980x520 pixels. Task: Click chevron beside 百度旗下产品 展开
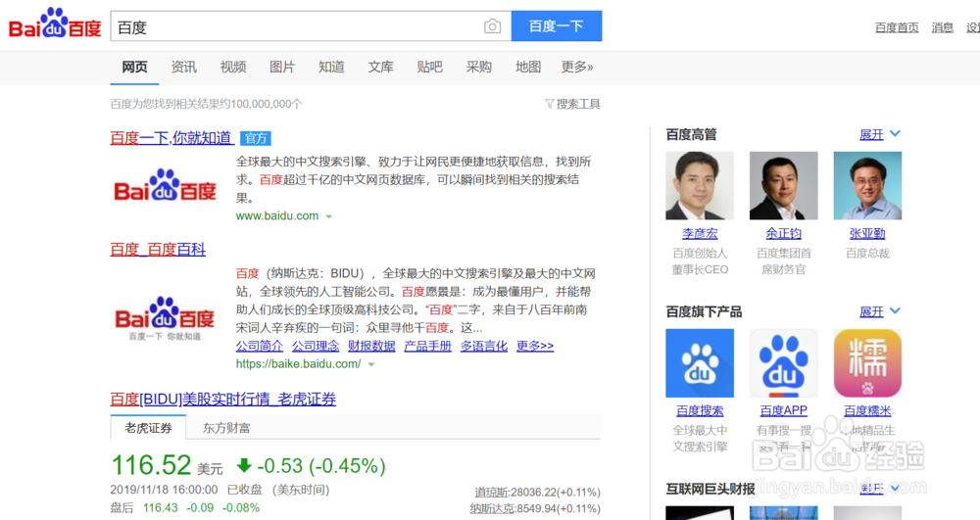(895, 310)
